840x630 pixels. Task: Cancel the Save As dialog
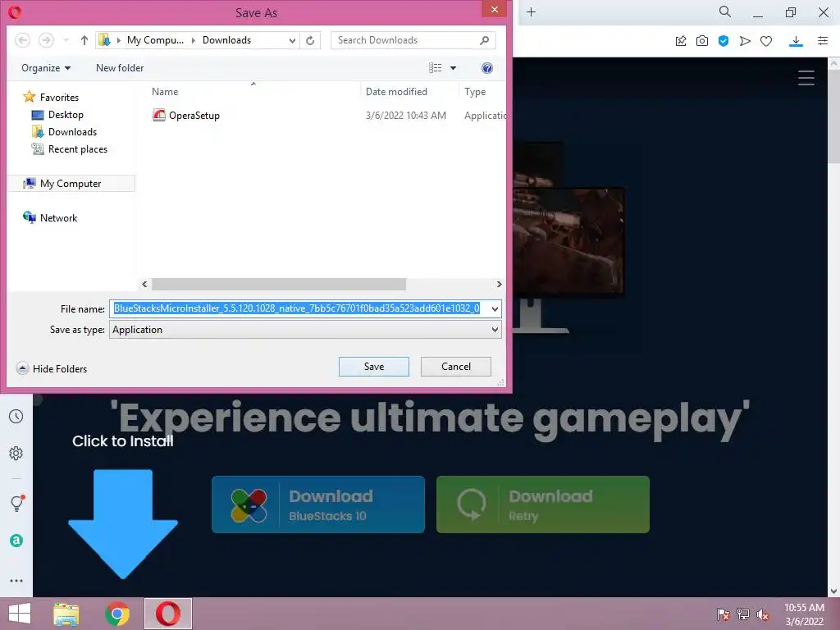click(456, 367)
